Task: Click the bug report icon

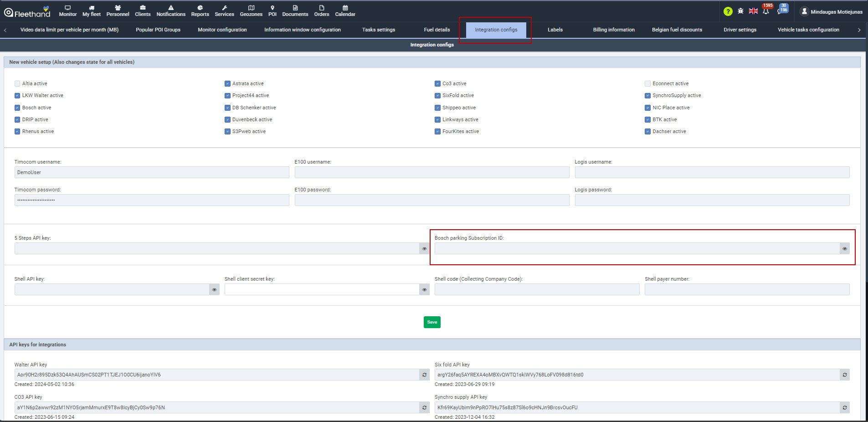Action: pos(741,11)
